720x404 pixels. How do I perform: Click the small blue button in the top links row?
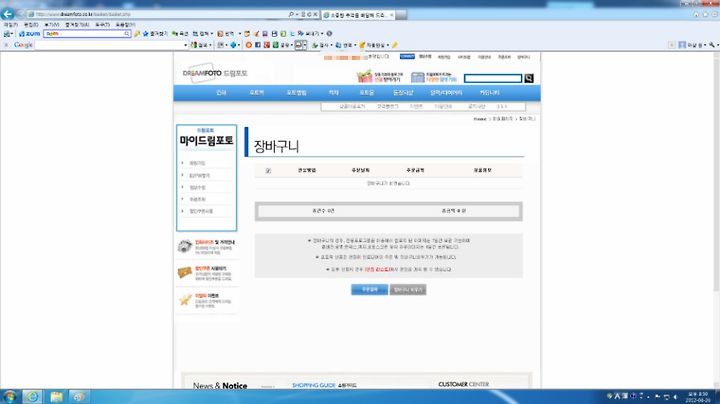[407, 56]
